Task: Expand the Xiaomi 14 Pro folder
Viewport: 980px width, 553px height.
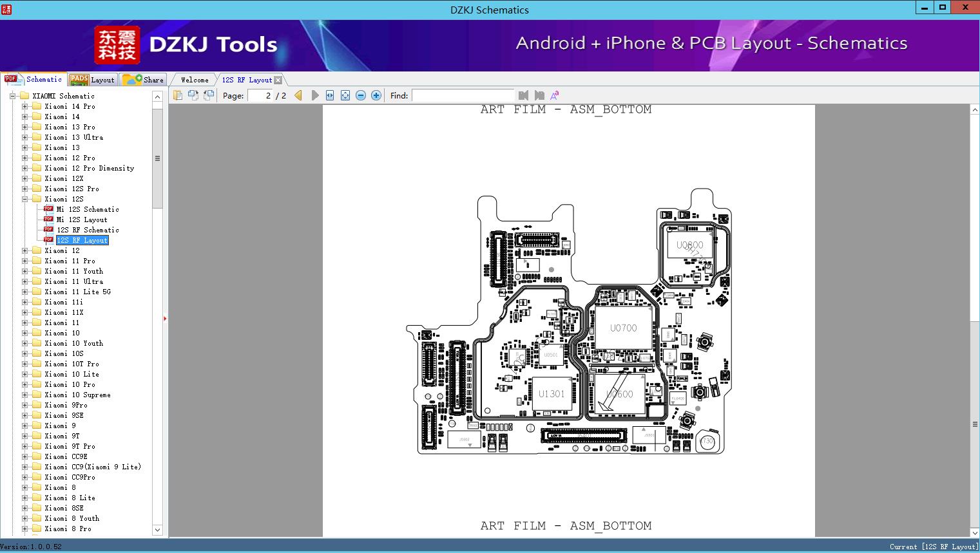Action: click(24, 106)
